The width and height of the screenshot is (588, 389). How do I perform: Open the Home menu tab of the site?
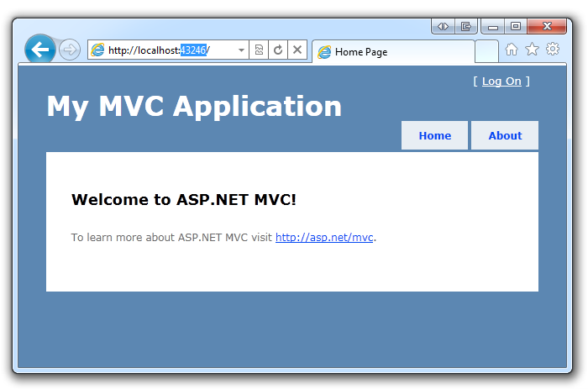434,135
